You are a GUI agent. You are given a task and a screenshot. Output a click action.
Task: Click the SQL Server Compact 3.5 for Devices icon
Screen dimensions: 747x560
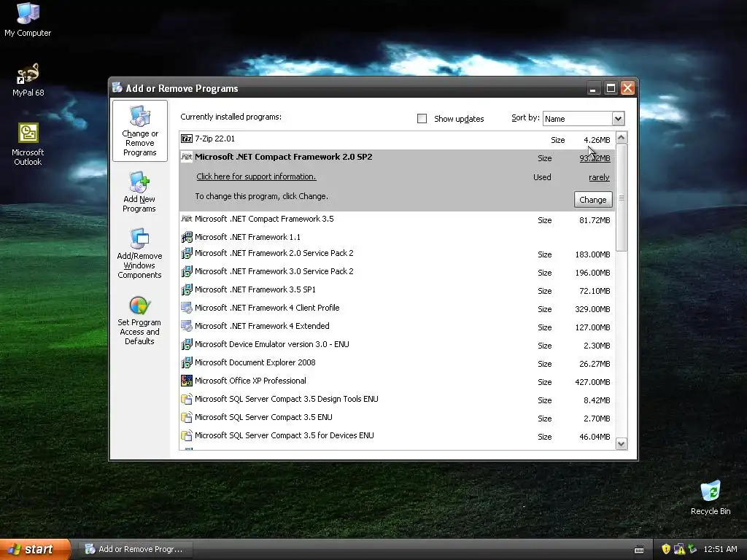pos(187,435)
